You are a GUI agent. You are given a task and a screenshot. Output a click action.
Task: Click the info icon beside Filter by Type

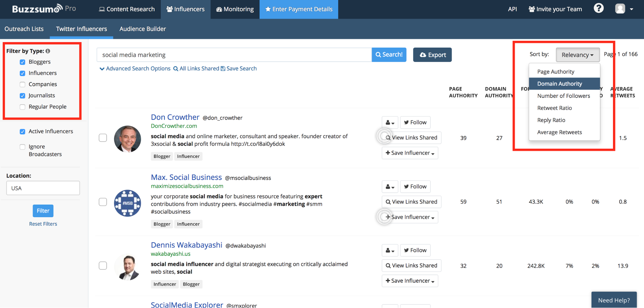pos(48,51)
